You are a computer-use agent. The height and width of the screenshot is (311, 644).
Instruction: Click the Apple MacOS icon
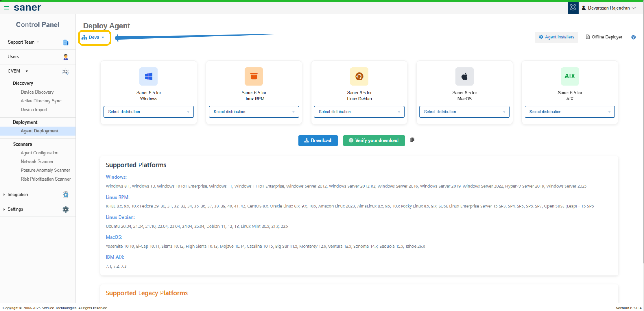(465, 76)
